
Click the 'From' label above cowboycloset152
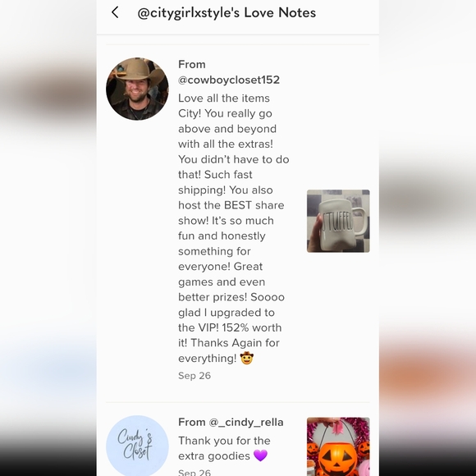coord(192,64)
